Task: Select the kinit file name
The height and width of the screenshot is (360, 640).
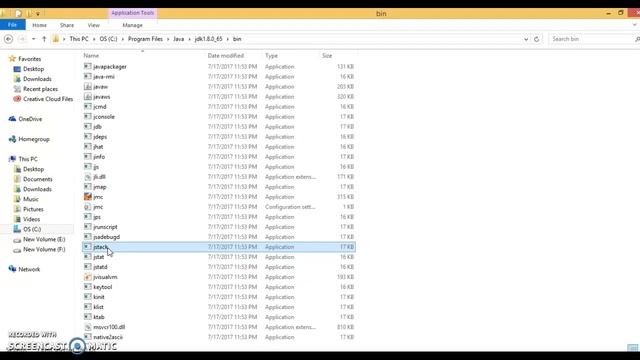Action: point(99,297)
